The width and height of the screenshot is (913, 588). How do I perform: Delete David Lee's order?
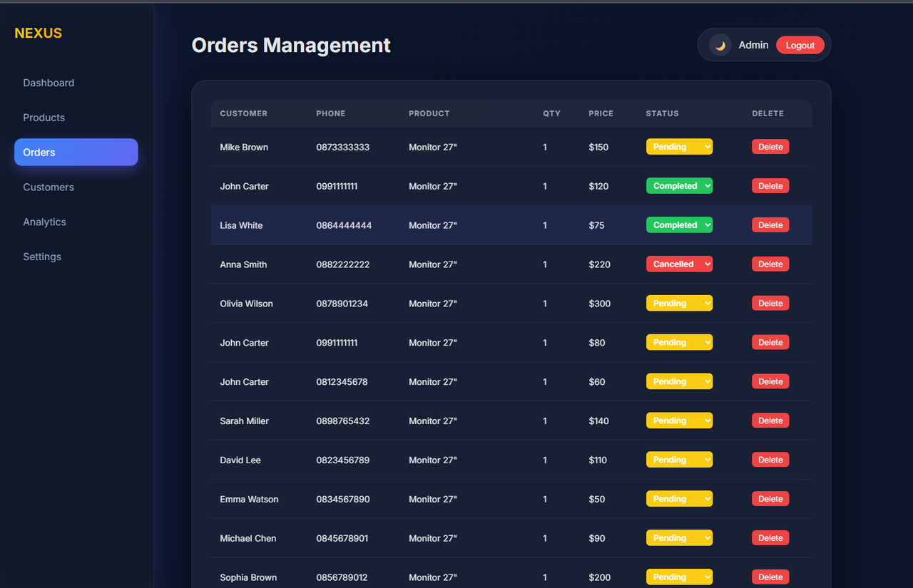pos(770,460)
